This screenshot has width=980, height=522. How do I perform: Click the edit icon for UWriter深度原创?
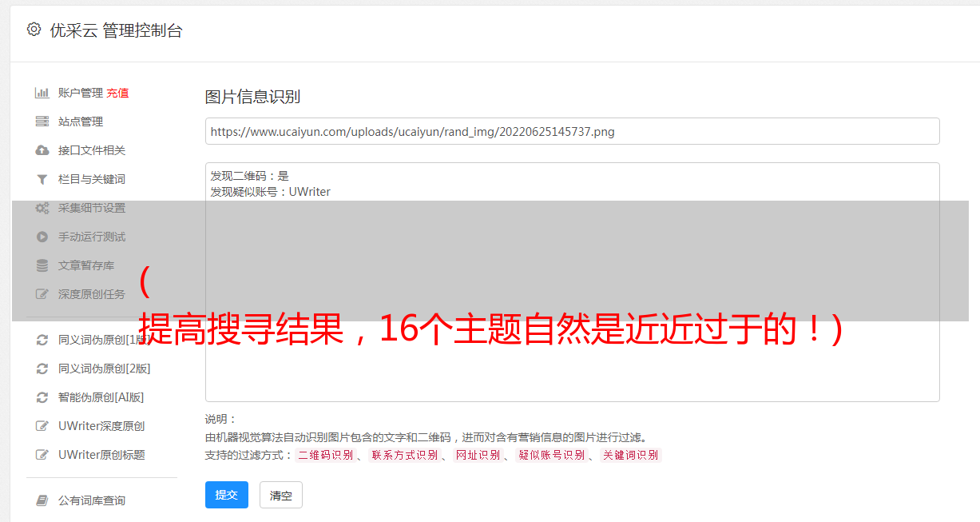click(x=42, y=426)
